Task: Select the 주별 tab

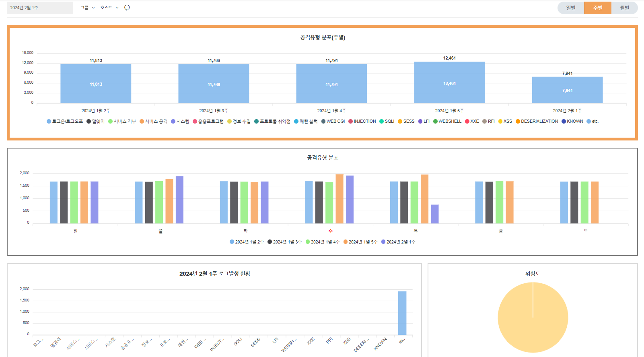Action: [x=597, y=8]
